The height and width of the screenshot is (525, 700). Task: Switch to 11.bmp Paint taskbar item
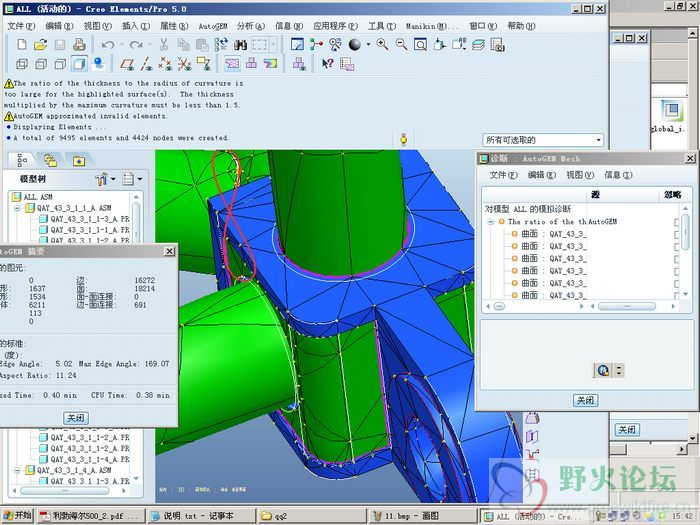pyautogui.click(x=423, y=516)
